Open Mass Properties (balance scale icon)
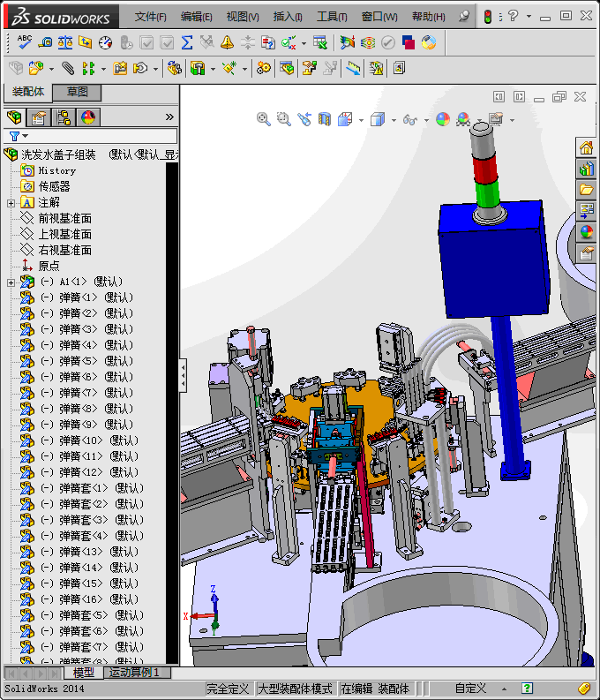The image size is (600, 700). [x=65, y=42]
